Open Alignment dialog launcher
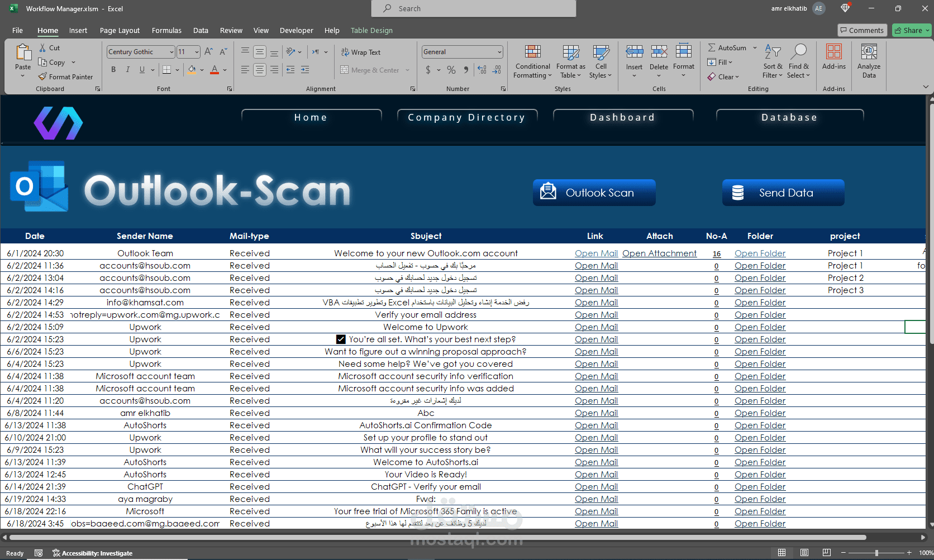The width and height of the screenshot is (934, 560). [413, 89]
